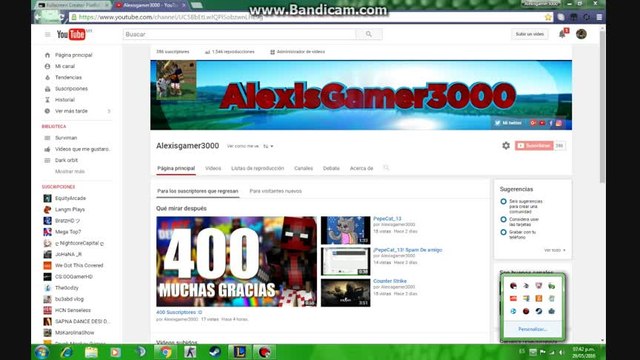Screen dimensions: 640x360
Task: Click Personalizar in tray popup
Action: click(532, 329)
